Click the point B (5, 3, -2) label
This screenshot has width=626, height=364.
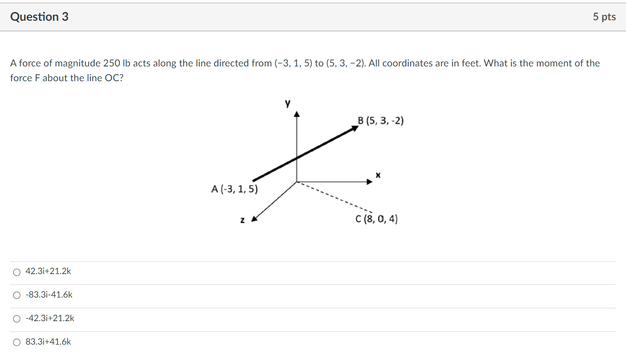point(381,120)
